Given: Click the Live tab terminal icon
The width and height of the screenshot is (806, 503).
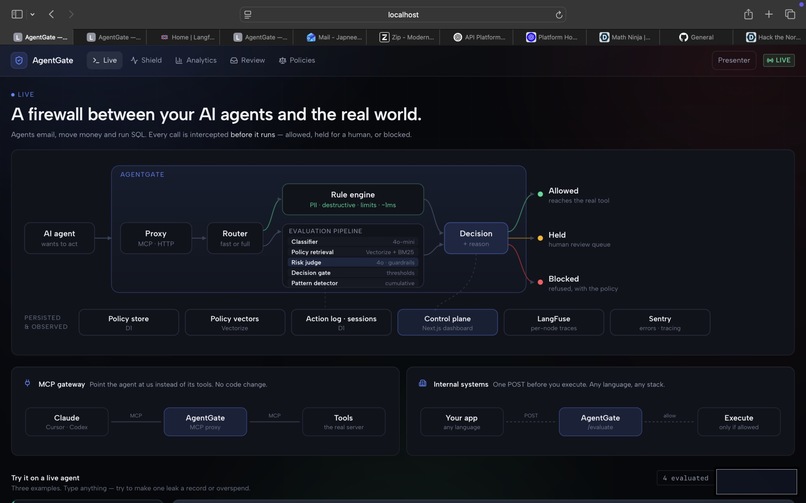Looking at the screenshot, I should [96, 61].
